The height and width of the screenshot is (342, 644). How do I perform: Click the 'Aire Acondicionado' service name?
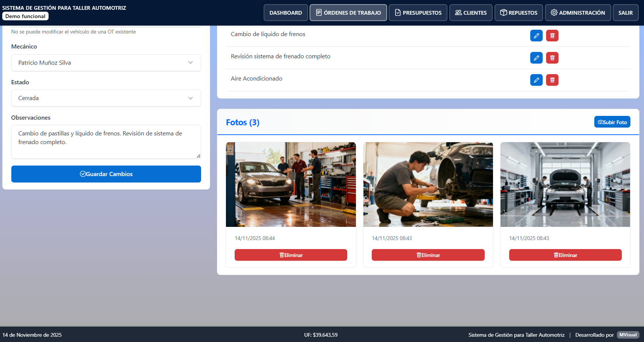pos(256,79)
